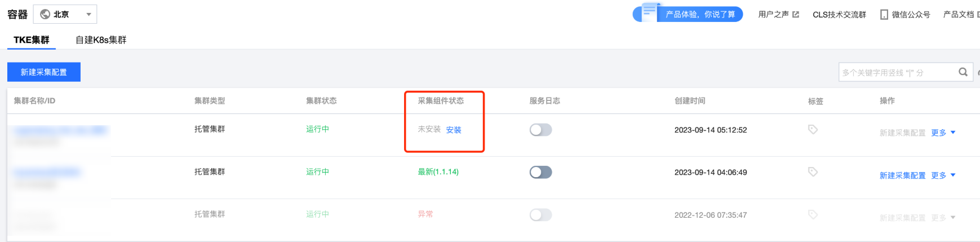
Task: Enable service log switch for second cluster
Action: click(540, 172)
